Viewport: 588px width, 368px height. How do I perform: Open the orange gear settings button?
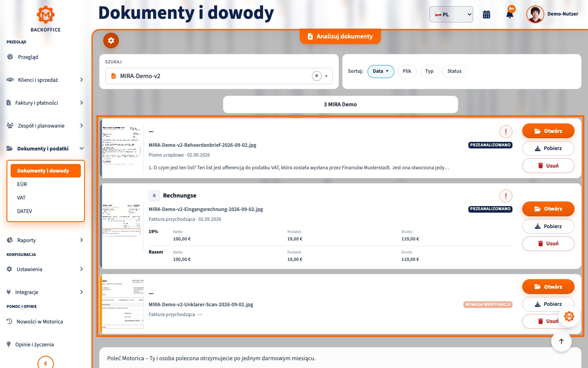111,40
